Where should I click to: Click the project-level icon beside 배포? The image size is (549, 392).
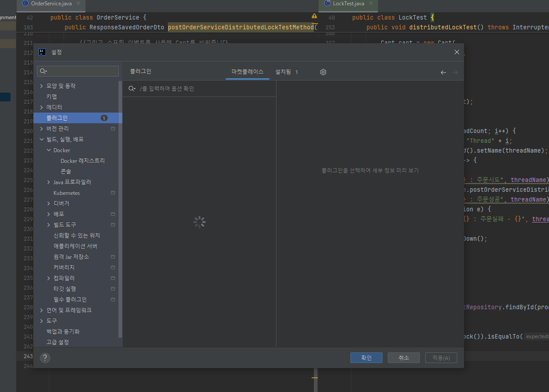pos(113,214)
